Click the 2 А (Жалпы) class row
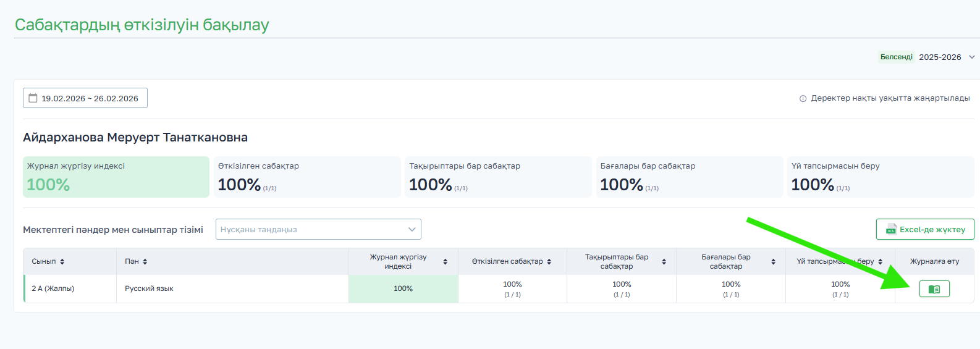The height and width of the screenshot is (349, 980). click(x=53, y=288)
